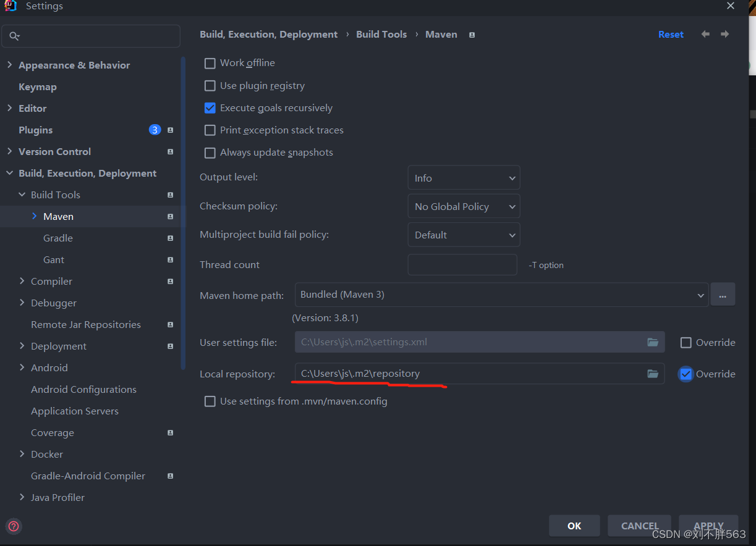Expand the Version Control section
Viewport: 756px width, 546px height.
(x=9, y=151)
